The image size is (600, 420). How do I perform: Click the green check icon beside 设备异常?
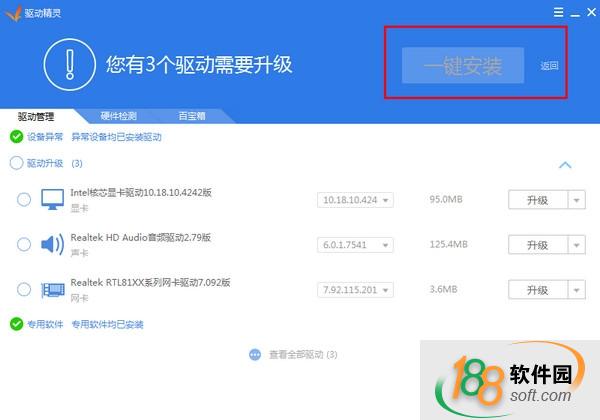coord(16,137)
